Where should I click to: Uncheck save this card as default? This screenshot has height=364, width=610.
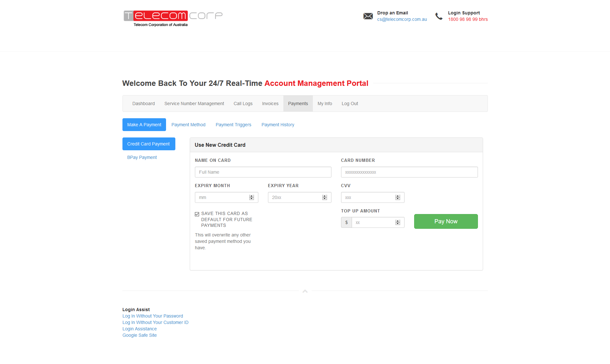197,214
